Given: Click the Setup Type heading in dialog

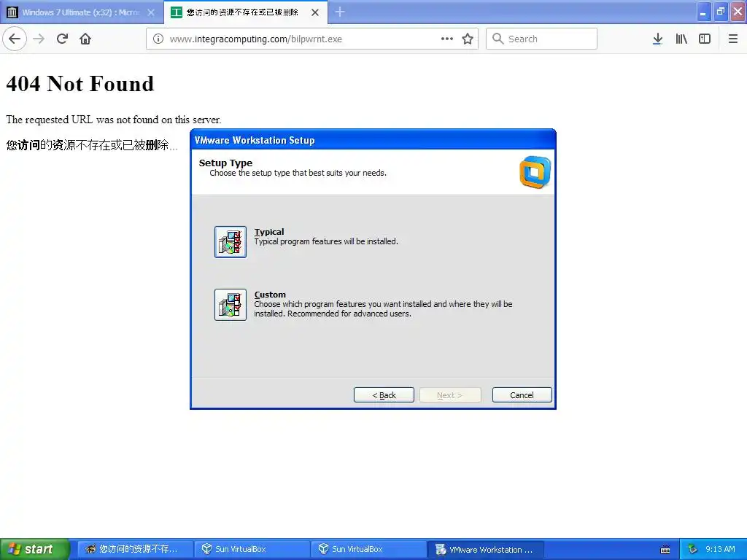Looking at the screenshot, I should pyautogui.click(x=225, y=163).
